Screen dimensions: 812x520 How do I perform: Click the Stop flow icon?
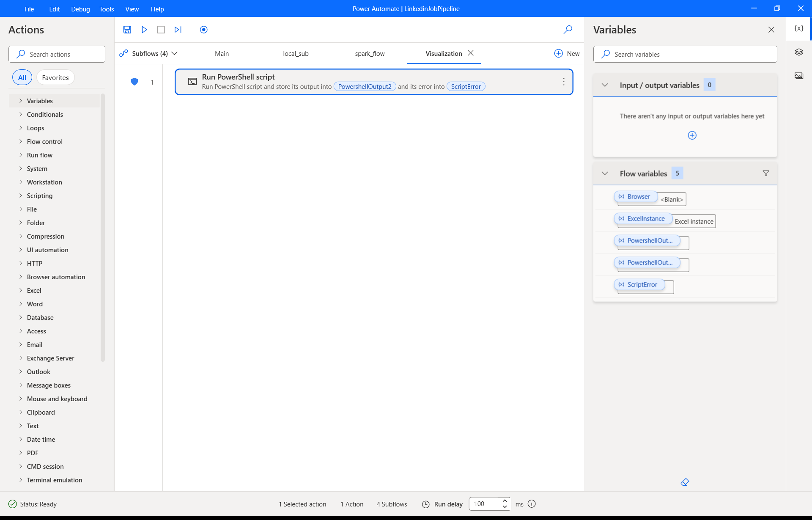click(x=161, y=30)
